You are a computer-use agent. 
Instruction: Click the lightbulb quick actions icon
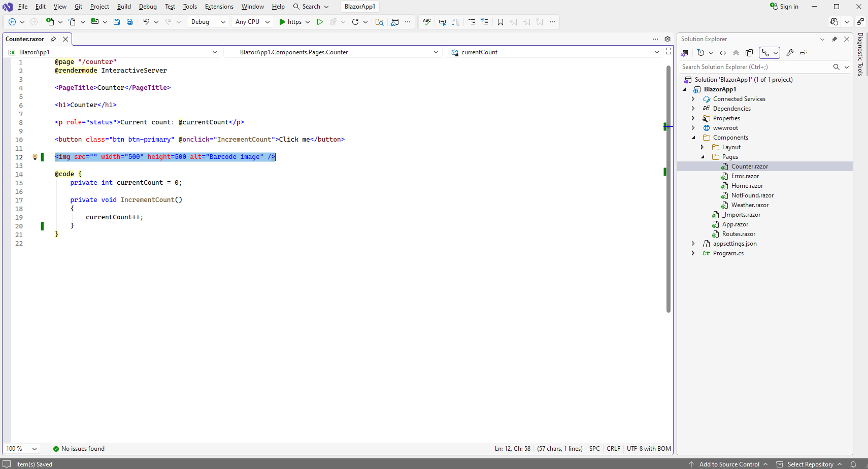(35, 157)
